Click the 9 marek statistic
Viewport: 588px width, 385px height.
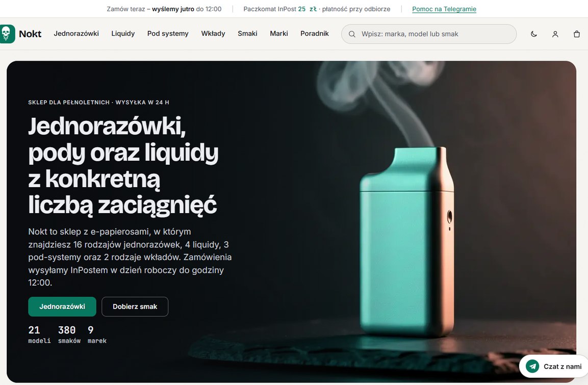click(97, 335)
